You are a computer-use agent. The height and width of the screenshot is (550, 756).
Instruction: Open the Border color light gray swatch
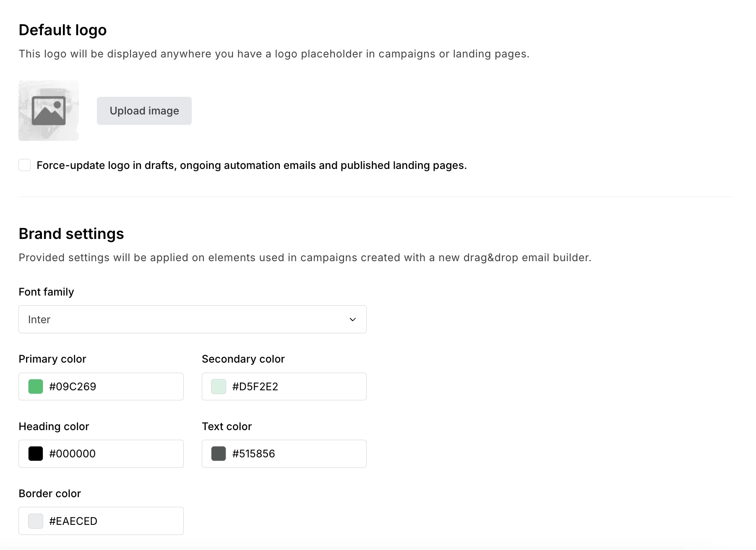click(x=36, y=521)
